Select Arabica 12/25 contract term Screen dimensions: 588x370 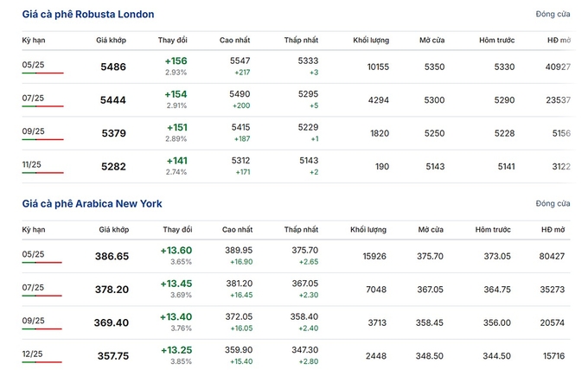click(x=32, y=354)
